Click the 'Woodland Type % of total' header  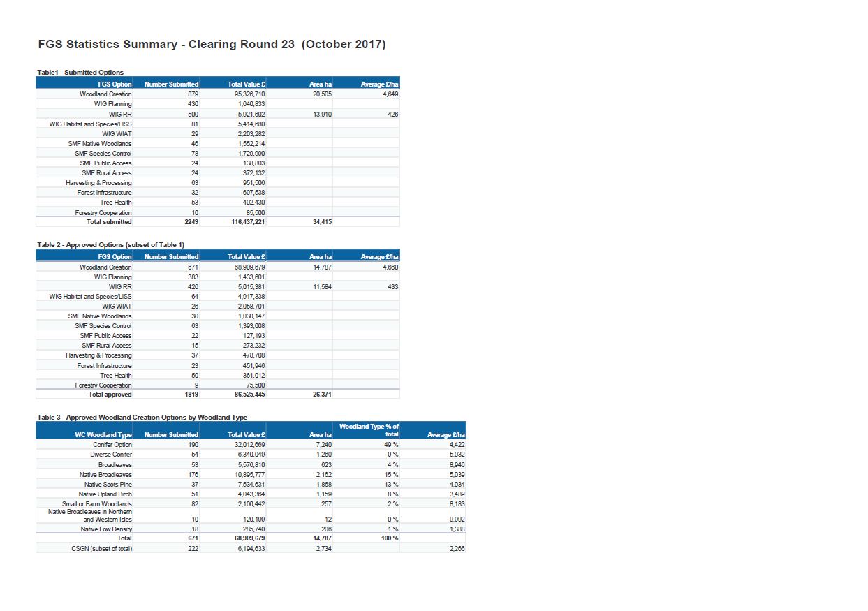[x=369, y=430]
